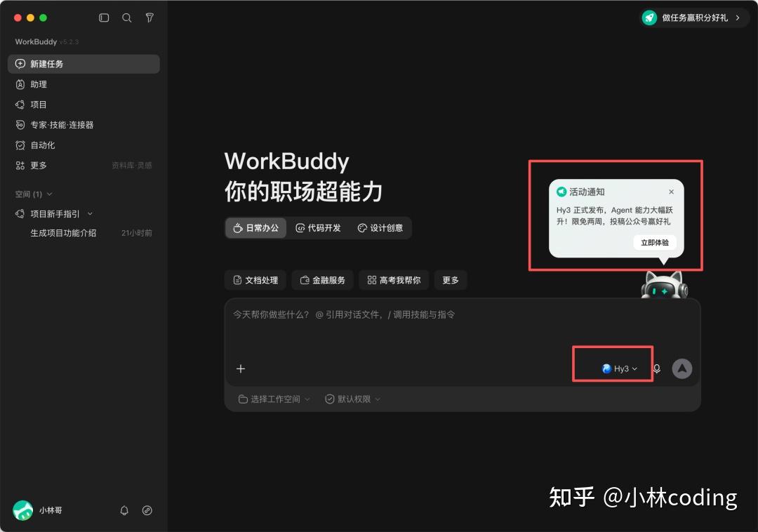Viewport: 758px width, 532px height.
Task: Open 做任务赢积分好礼 banner
Action: (694, 18)
